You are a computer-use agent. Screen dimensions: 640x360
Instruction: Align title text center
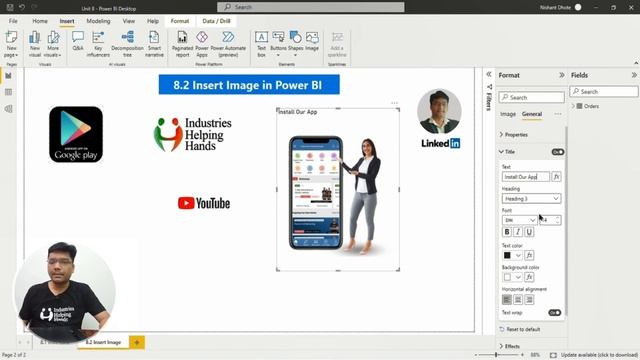(x=518, y=300)
